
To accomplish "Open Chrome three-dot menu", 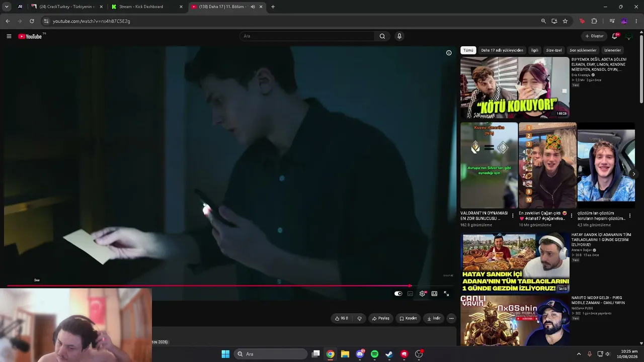I will pyautogui.click(x=636, y=21).
